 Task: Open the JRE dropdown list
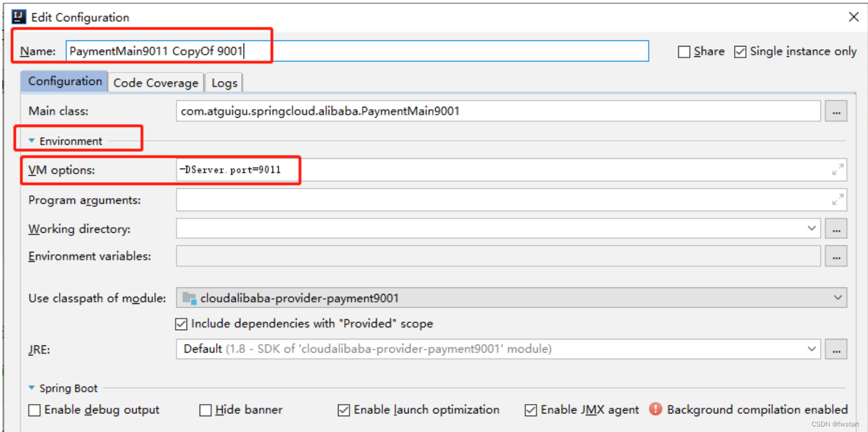tap(812, 349)
